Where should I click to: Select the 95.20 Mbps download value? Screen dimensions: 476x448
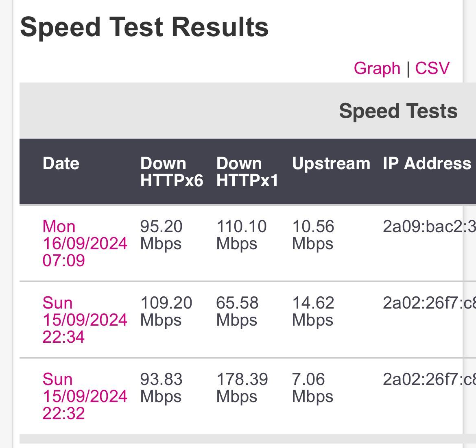tap(161, 235)
